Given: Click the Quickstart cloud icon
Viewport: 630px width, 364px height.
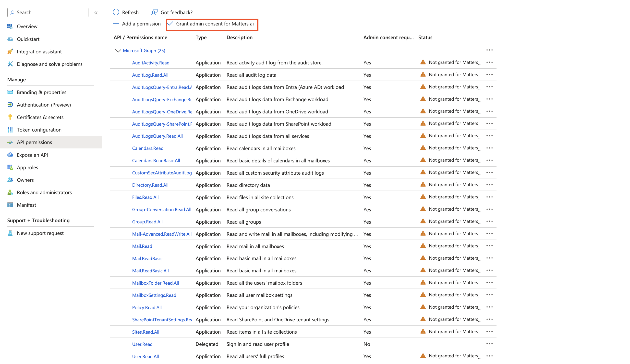Looking at the screenshot, I should [10, 39].
